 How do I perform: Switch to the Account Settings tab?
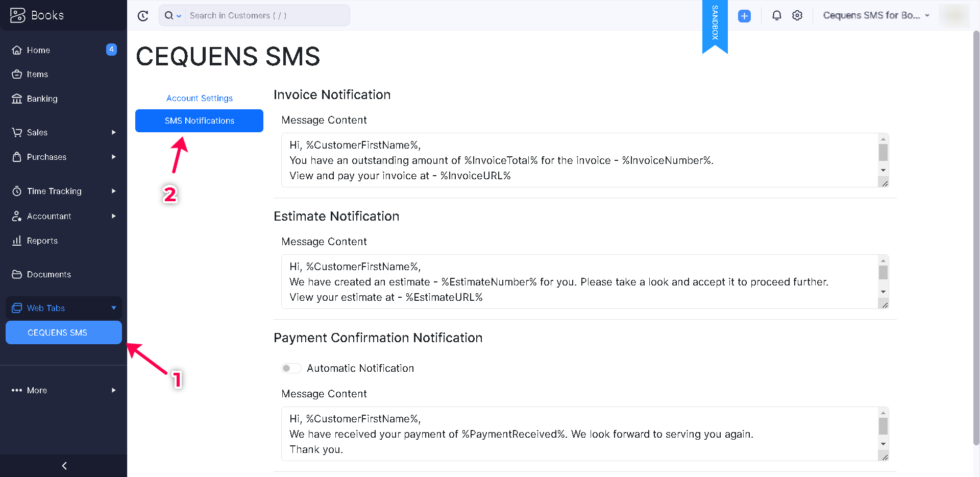200,98
